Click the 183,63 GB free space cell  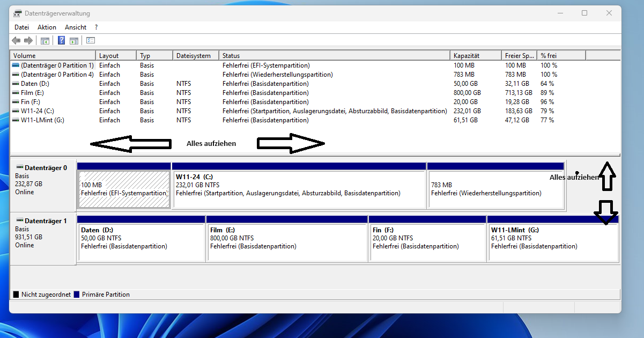519,111
